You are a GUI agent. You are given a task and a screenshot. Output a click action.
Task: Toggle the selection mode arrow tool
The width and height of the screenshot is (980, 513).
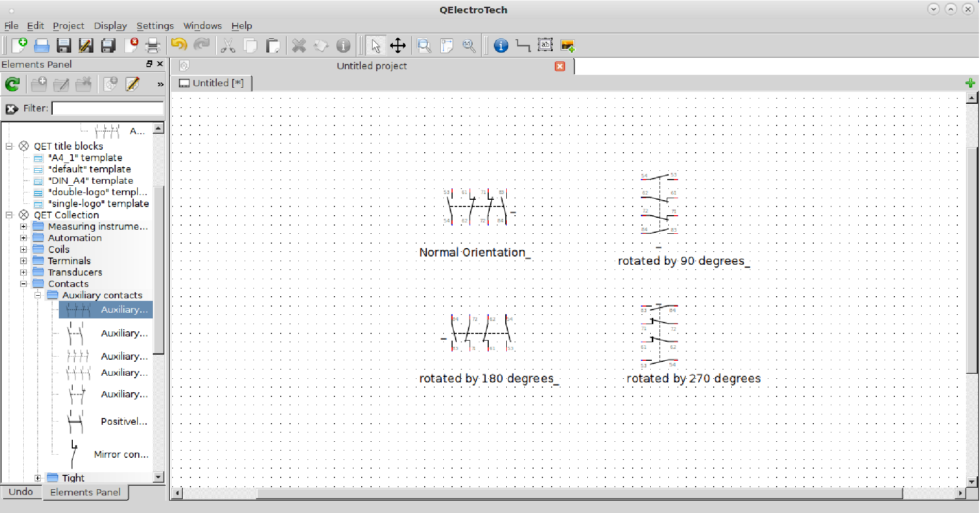point(375,45)
